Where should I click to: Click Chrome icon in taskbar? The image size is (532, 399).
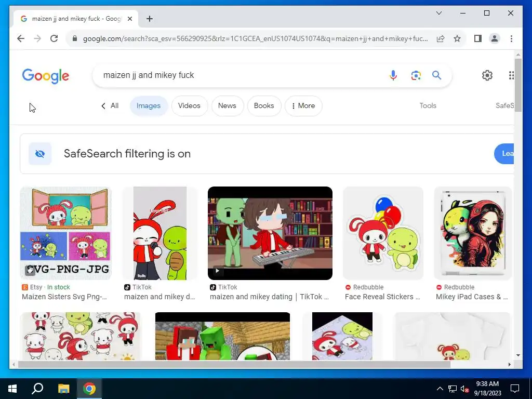(x=89, y=389)
